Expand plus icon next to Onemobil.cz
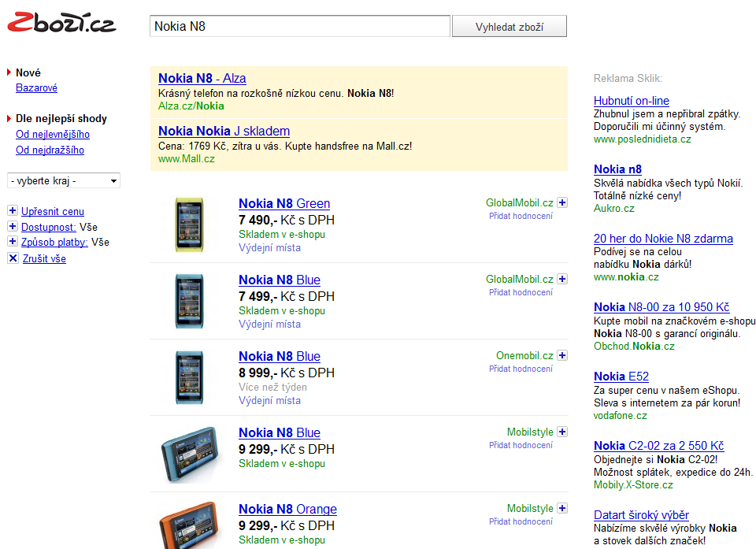756x549 pixels. 562,355
